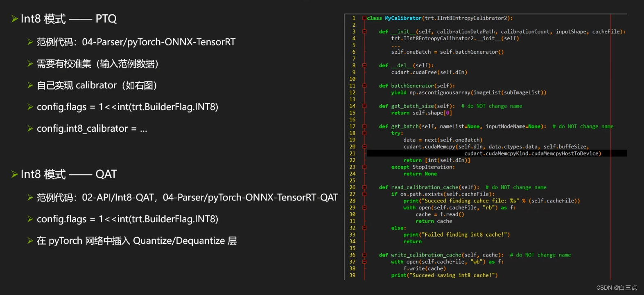Image resolution: width=644 pixels, height=295 pixels.
Task: Click '在 pyTorch 网络中插入 Quantize/Dequantize 层' bullet
Action: [137, 241]
